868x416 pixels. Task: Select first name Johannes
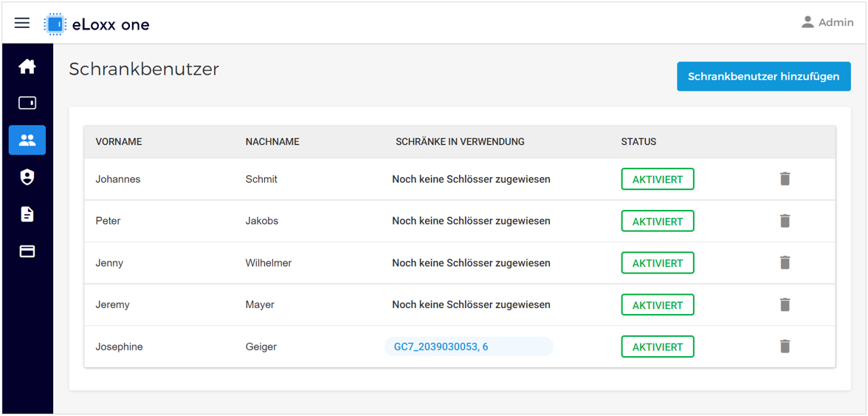coord(117,180)
